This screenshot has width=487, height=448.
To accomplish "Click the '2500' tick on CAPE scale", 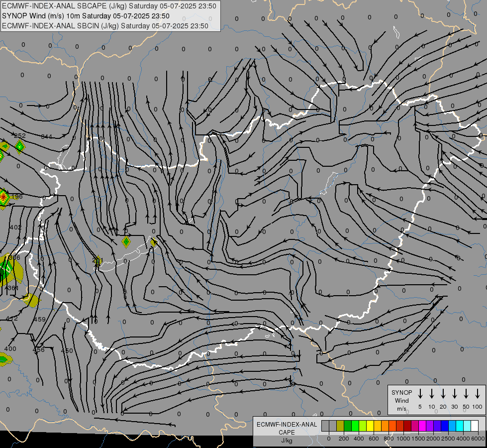I will (448, 439).
